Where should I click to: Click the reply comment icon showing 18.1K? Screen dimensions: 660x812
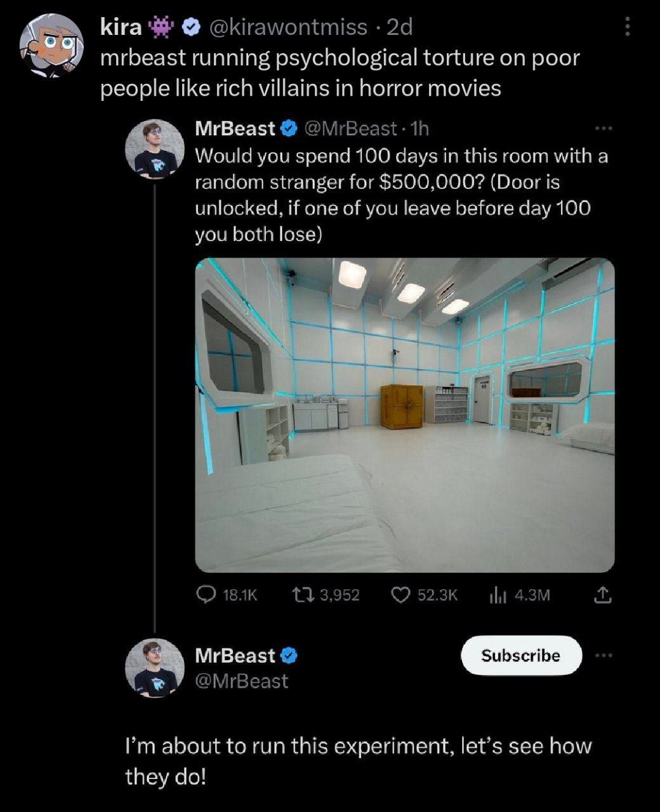(206, 594)
